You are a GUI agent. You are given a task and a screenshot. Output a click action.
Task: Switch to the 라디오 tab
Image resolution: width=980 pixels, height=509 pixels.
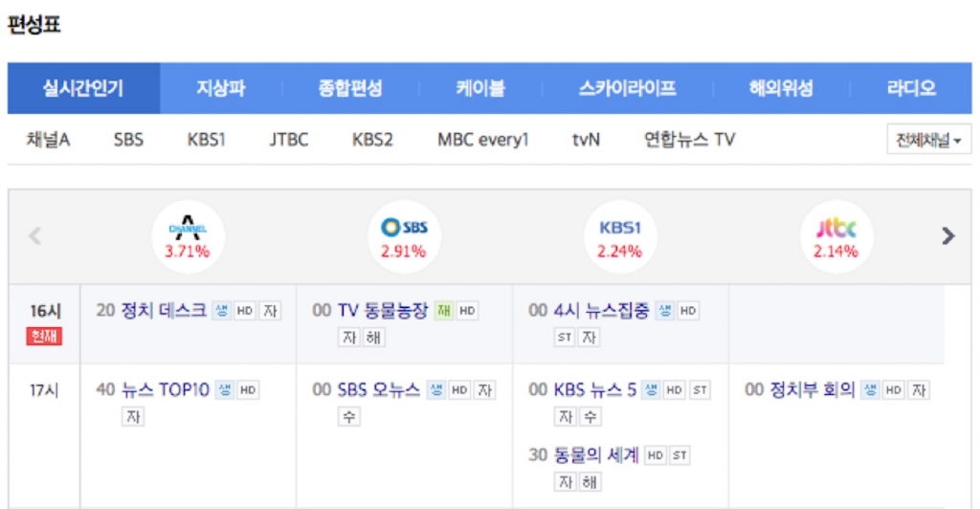pyautogui.click(x=910, y=89)
